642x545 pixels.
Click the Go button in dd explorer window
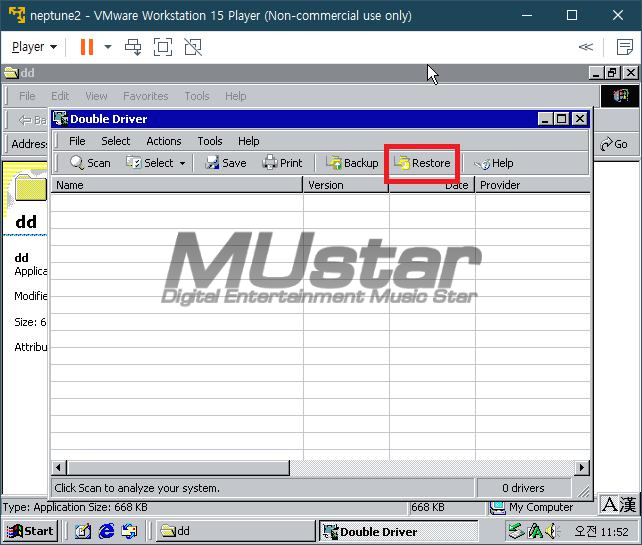pyautogui.click(x=614, y=144)
